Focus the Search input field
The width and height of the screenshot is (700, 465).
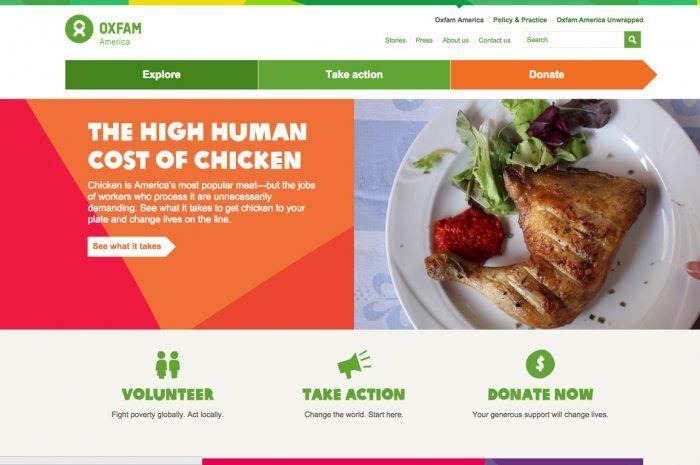(x=574, y=40)
